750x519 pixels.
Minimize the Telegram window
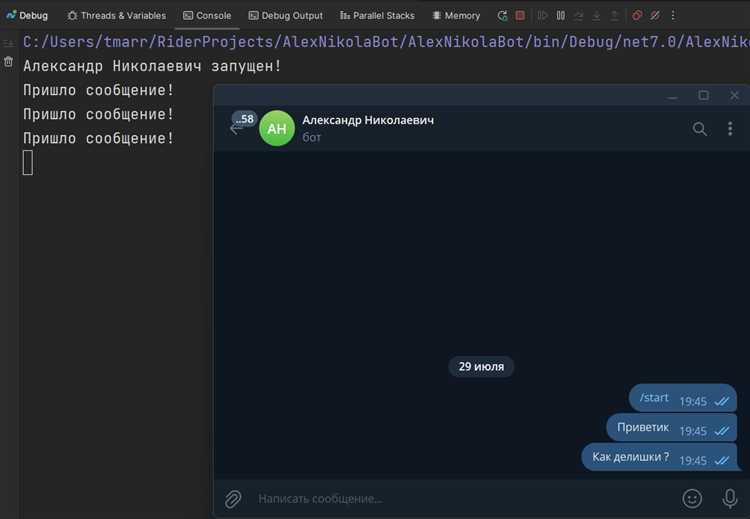[673, 96]
